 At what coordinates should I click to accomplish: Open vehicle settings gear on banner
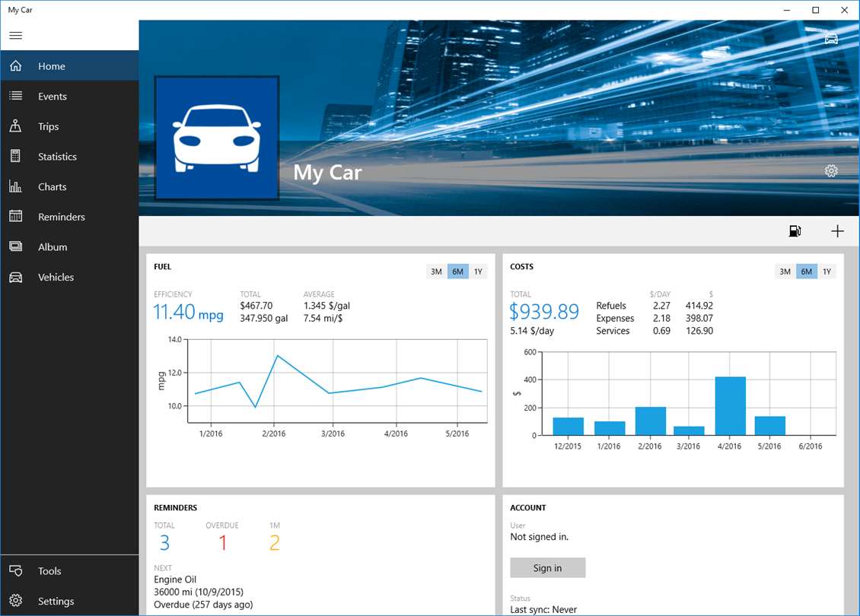(x=831, y=171)
